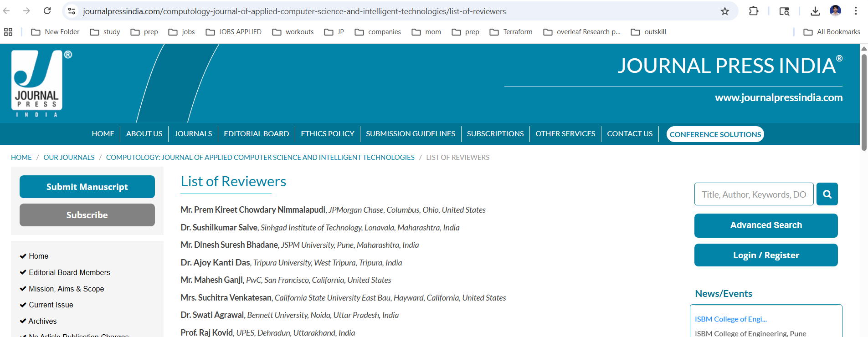The width and height of the screenshot is (868, 337).
Task: Go to SUBMISSION GUIDELINES in navigation
Action: tap(410, 134)
